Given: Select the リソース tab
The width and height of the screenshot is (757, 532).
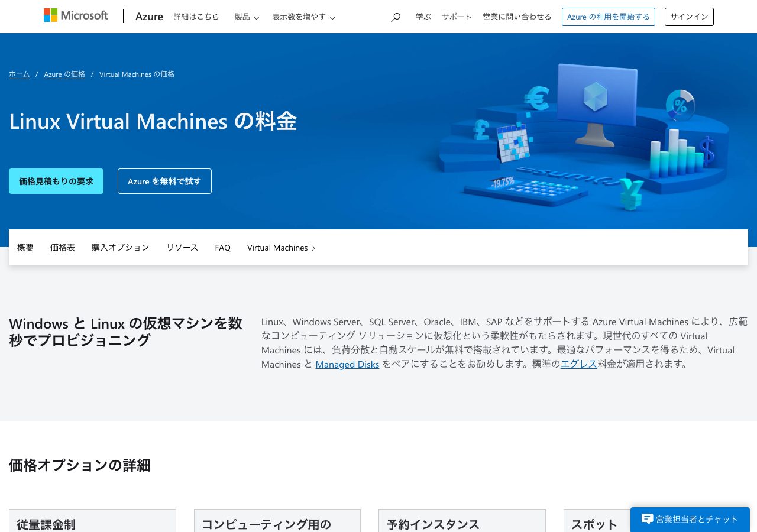Looking at the screenshot, I should point(182,248).
